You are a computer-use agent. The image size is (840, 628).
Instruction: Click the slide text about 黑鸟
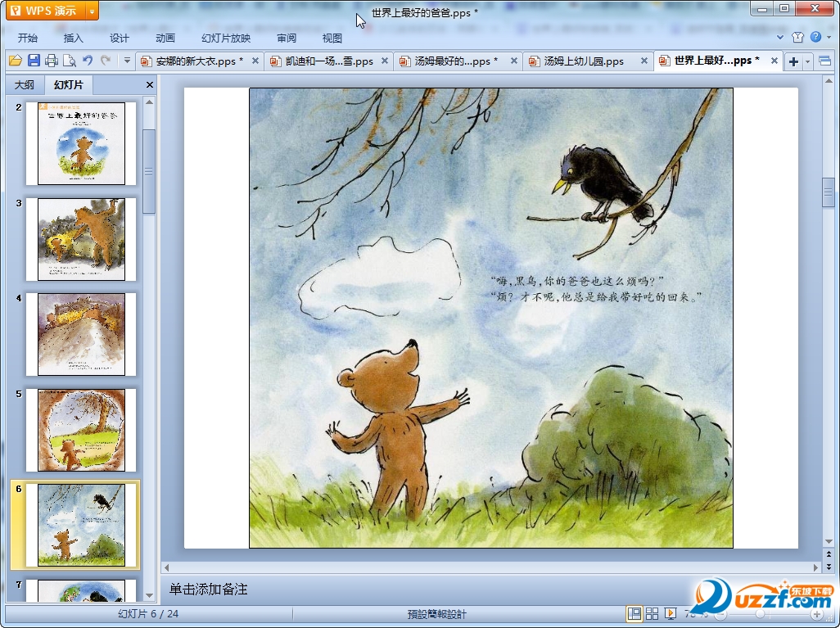point(596,289)
